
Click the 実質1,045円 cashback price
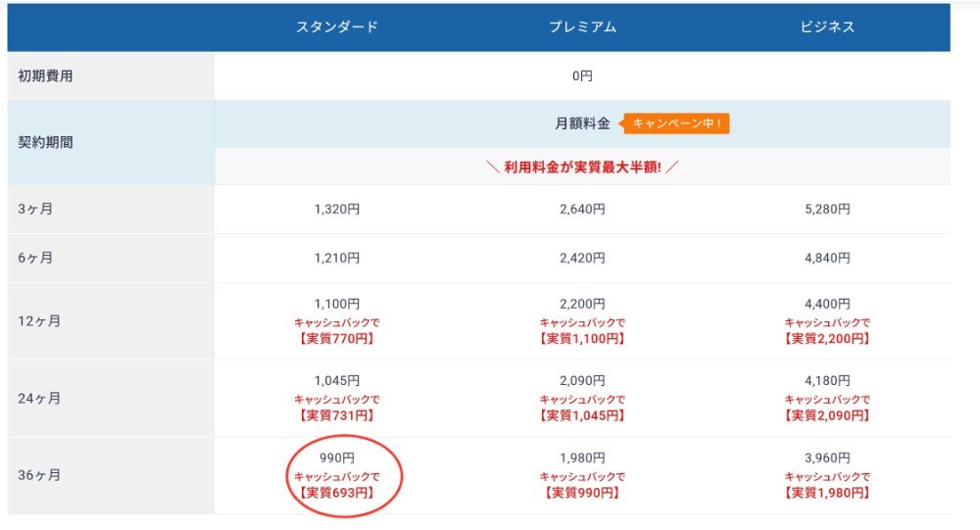tap(582, 415)
